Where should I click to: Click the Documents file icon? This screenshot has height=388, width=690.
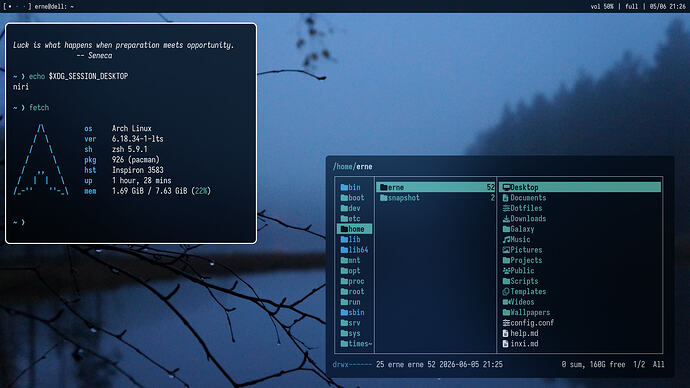pyautogui.click(x=506, y=198)
